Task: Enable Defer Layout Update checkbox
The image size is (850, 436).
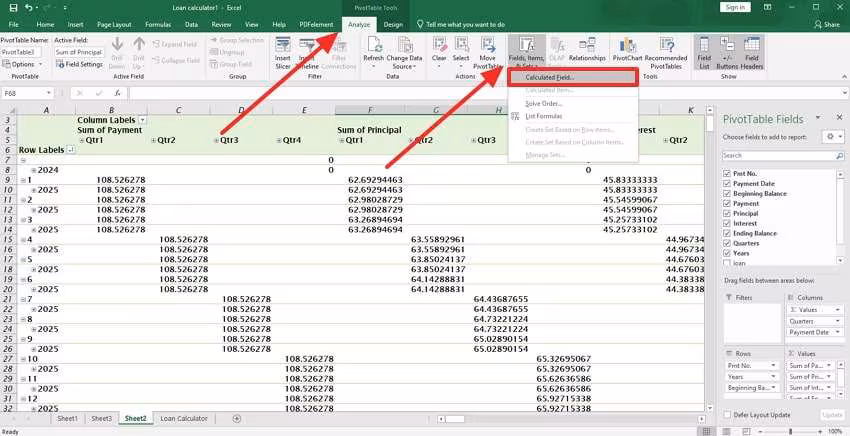Action: pos(727,414)
